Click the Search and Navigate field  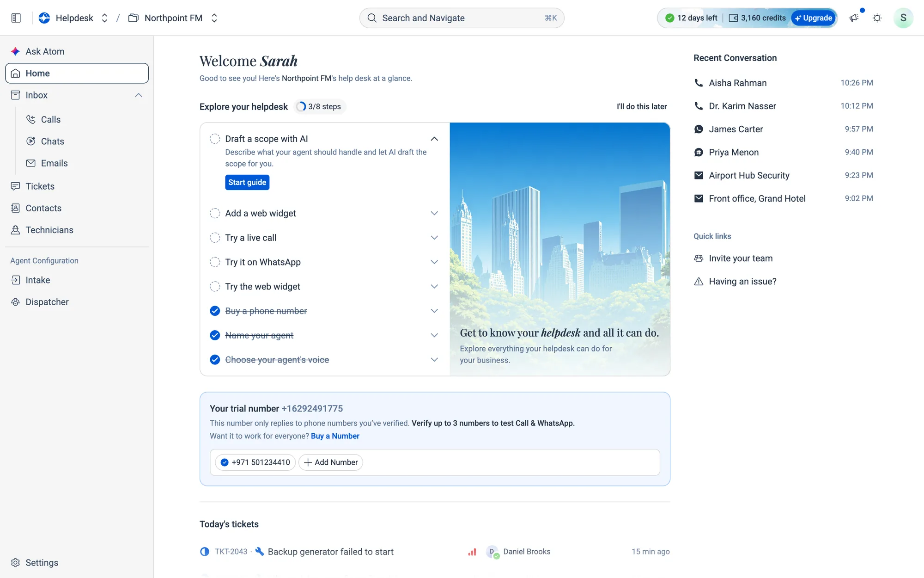tap(462, 18)
